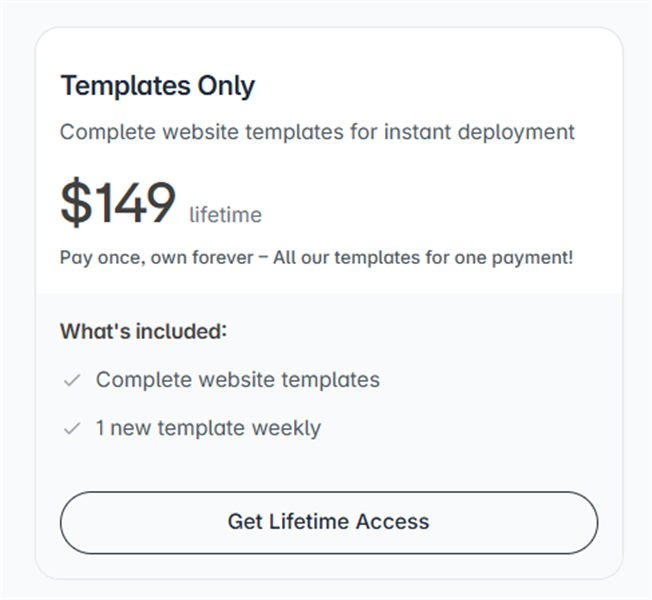Click the Get Lifetime Access button
The width and height of the screenshot is (652, 600).
(x=329, y=522)
